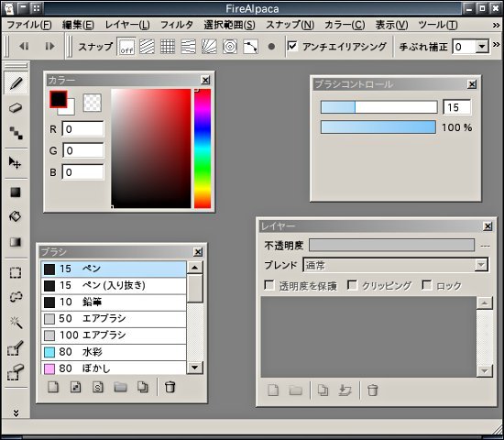Enable vanishing point perspective snap

point(189,47)
